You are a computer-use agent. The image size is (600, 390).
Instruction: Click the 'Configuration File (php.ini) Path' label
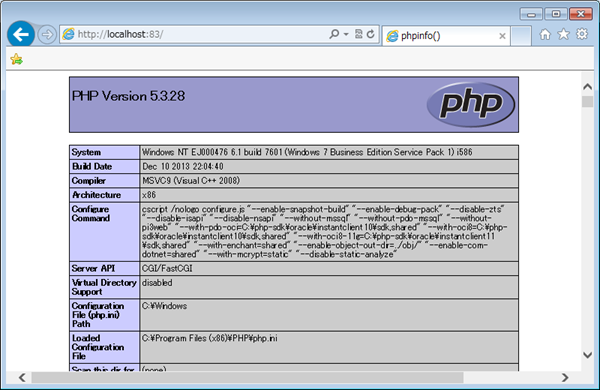pyautogui.click(x=98, y=315)
